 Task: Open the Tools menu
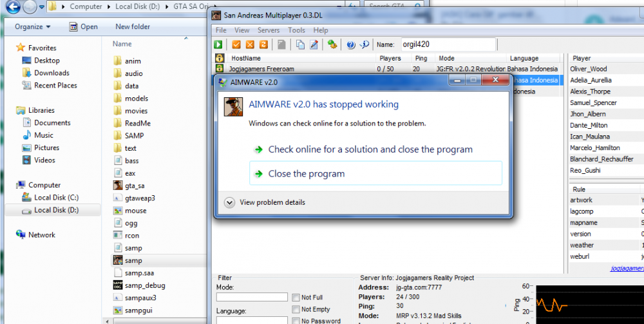point(296,30)
